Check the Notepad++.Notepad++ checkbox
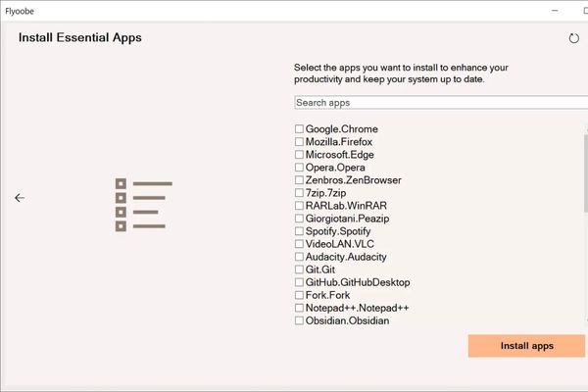The image size is (588, 392). (x=300, y=308)
